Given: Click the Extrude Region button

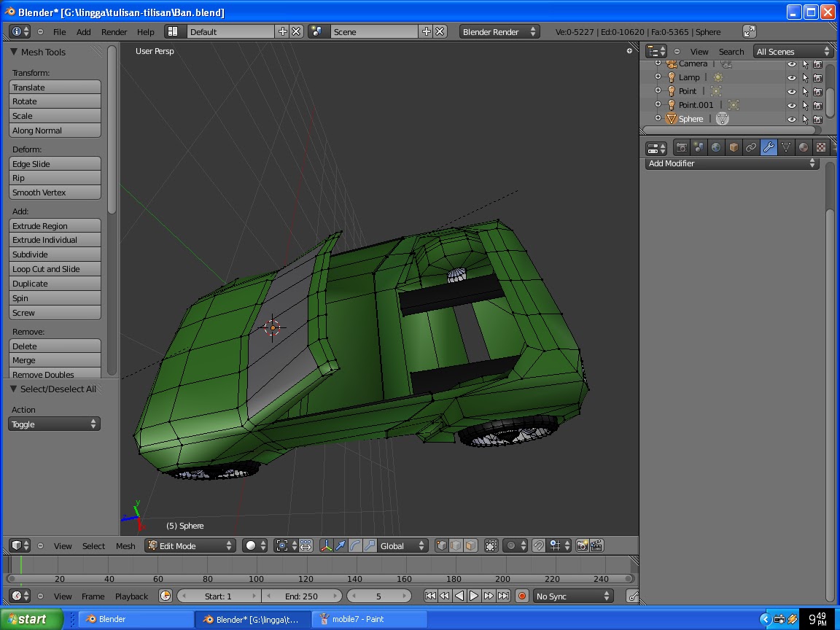Looking at the screenshot, I should click(x=55, y=226).
